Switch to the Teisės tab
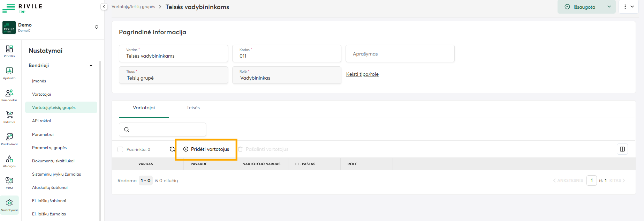Image resolution: width=644 pixels, height=221 pixels. [193, 108]
